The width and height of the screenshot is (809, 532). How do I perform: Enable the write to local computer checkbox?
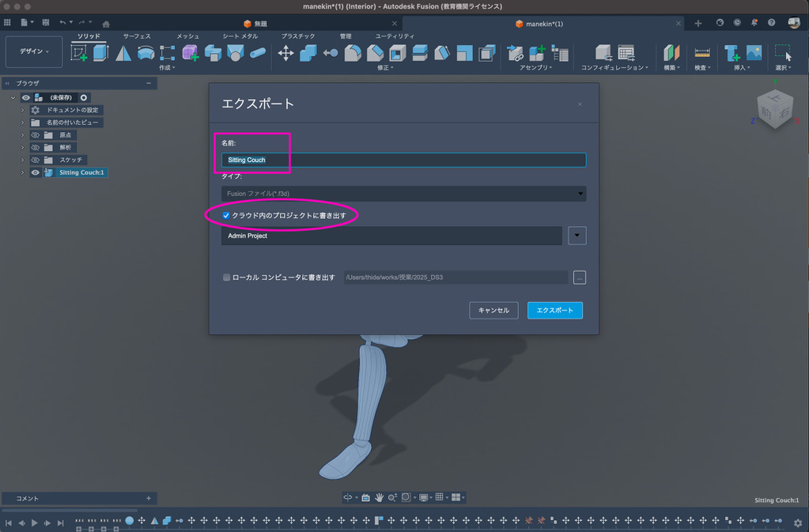[226, 277]
